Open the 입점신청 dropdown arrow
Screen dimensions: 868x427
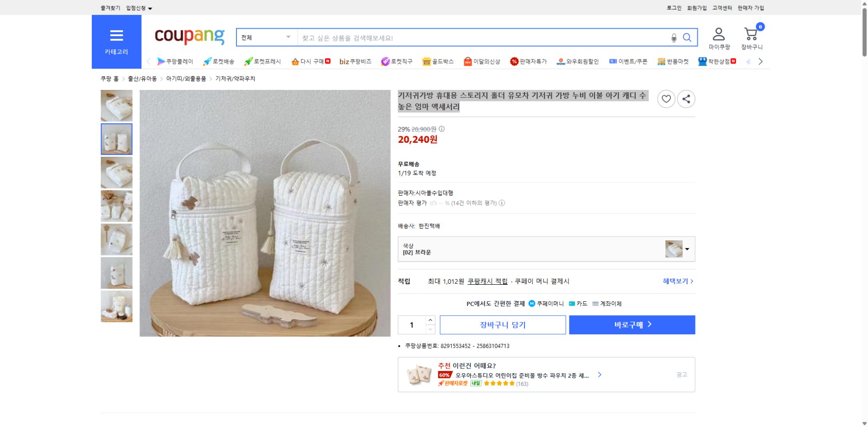point(151,7)
